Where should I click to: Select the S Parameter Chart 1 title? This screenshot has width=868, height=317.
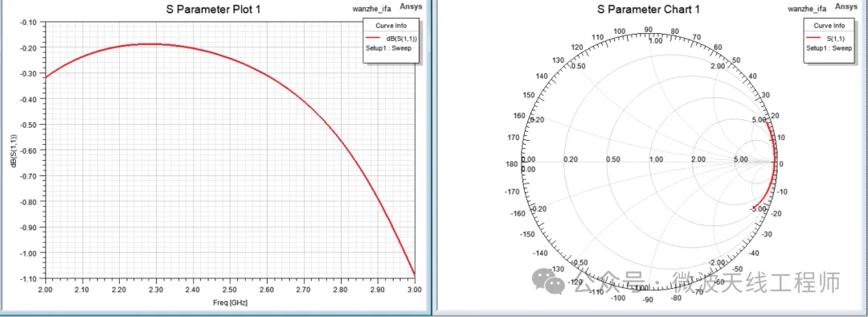coord(649,10)
